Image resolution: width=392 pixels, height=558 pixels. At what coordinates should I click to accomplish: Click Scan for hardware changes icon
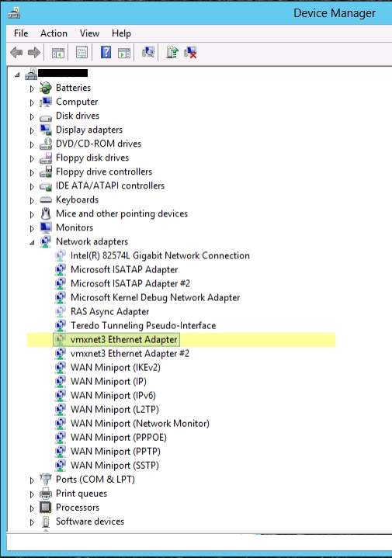[x=148, y=53]
